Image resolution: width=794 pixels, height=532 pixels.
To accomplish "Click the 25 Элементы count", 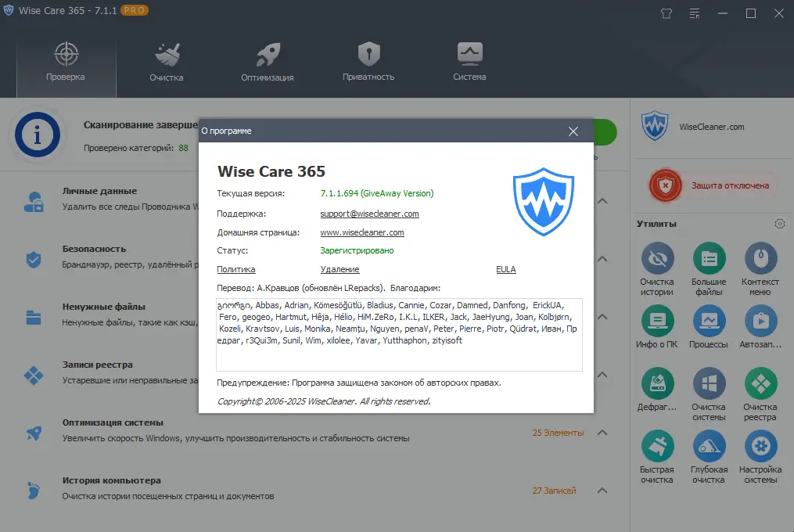I will (x=558, y=433).
